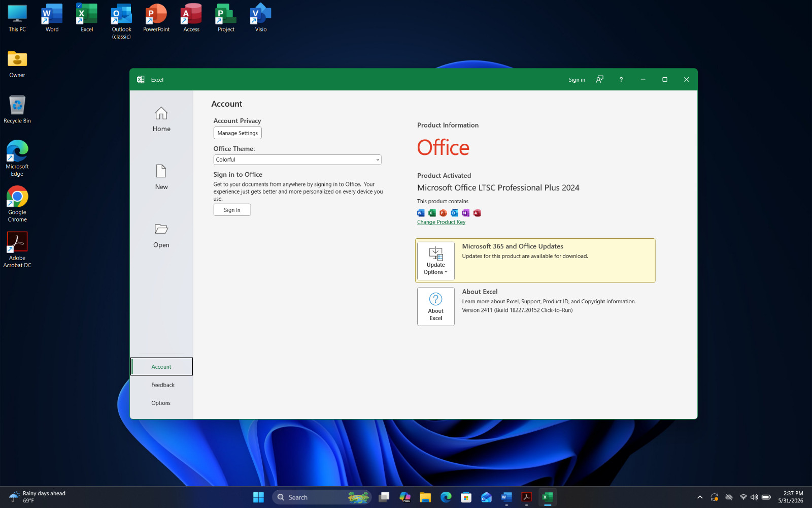Open Microsoft Store from the taskbar

[x=466, y=497]
